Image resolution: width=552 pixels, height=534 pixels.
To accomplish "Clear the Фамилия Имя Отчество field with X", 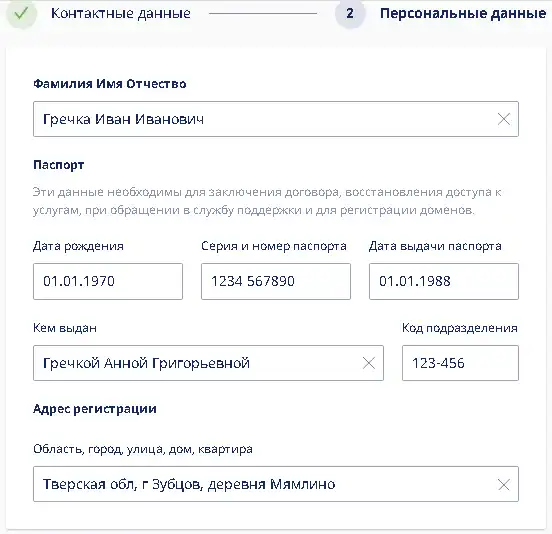I will pos(504,119).
